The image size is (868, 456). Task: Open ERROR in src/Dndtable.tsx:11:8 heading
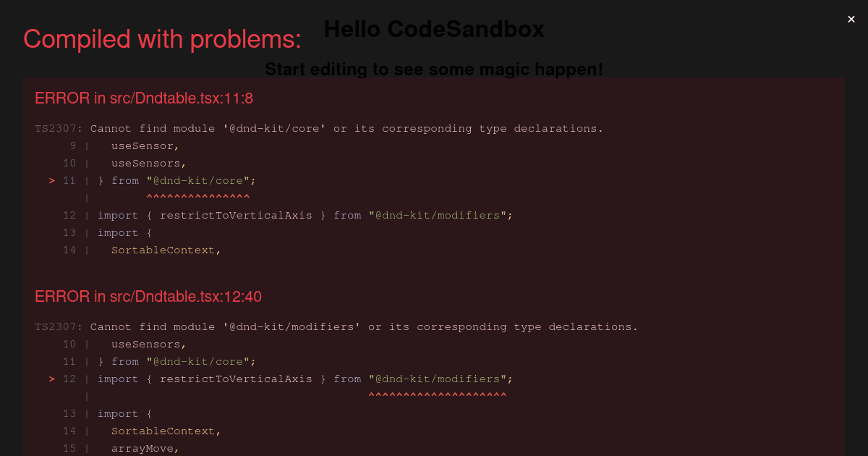tap(144, 98)
